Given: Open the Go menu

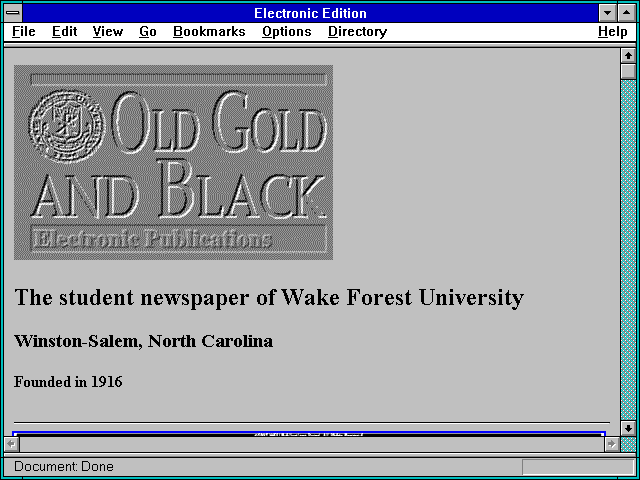Looking at the screenshot, I should 147,32.
